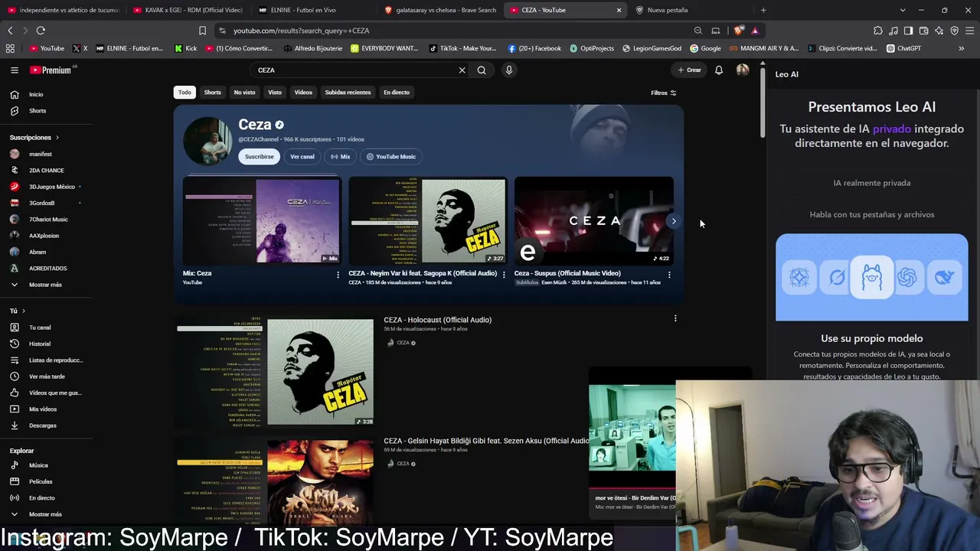980x551 pixels.
Task: Switch to the ELNINE Futbol en Vivo tab
Action: point(312,10)
